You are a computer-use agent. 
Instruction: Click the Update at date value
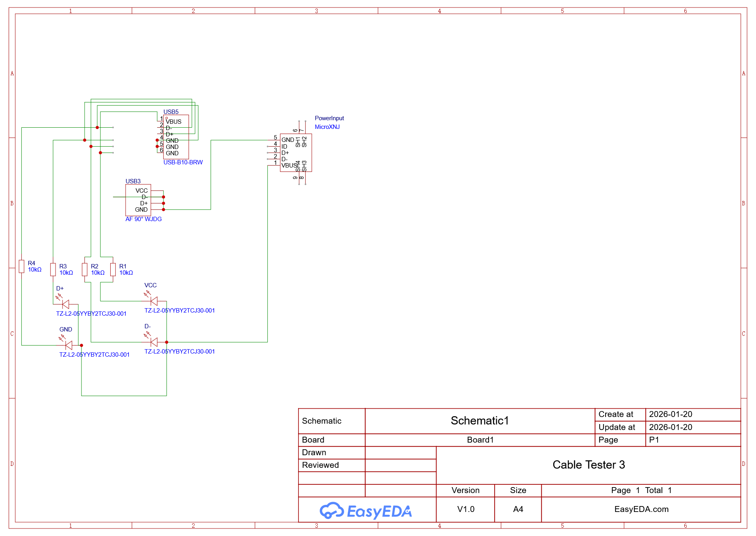(x=671, y=427)
